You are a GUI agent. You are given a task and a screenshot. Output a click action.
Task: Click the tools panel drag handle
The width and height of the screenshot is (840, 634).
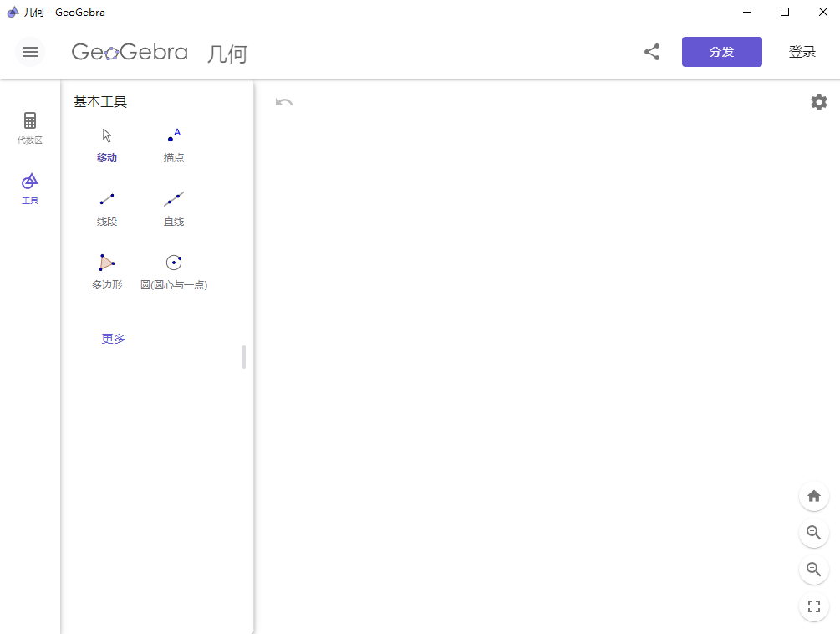pos(244,357)
